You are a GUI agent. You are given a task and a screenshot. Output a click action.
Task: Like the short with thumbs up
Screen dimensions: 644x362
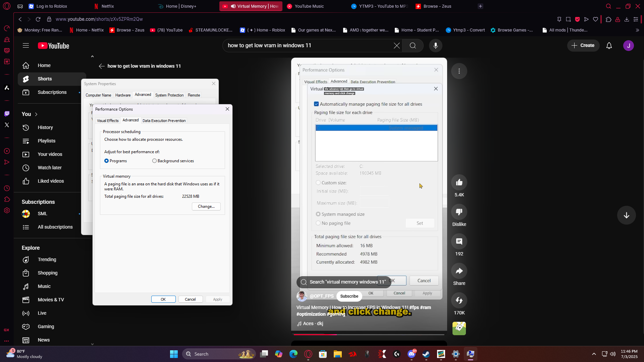coord(459,182)
